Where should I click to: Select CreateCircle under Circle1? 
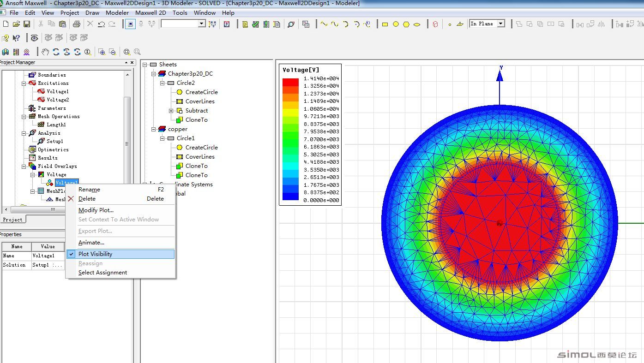point(202,148)
